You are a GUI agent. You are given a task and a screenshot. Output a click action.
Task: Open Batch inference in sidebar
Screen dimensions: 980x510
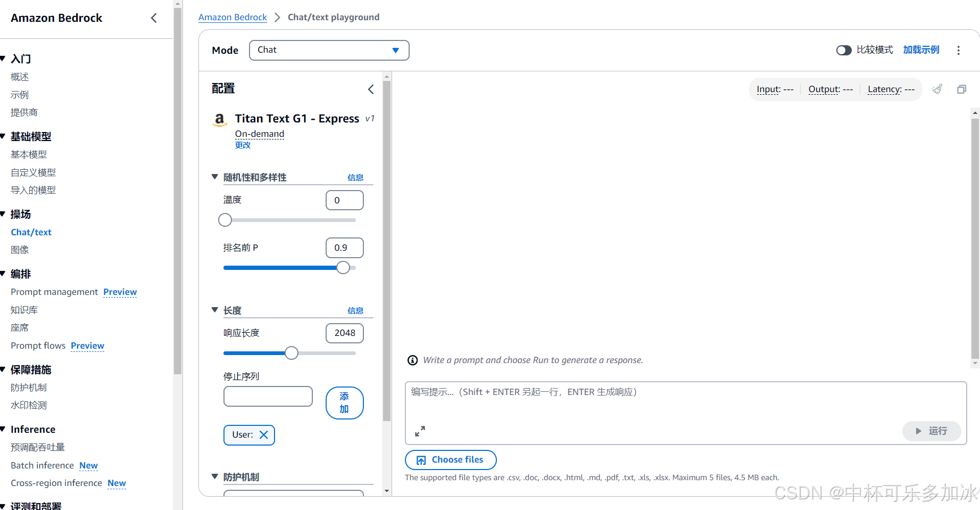[42, 465]
